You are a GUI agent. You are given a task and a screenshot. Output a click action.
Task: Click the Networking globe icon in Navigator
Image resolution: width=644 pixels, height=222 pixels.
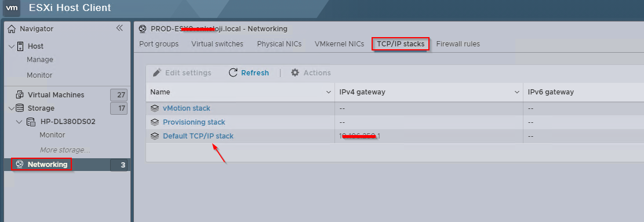tap(19, 164)
